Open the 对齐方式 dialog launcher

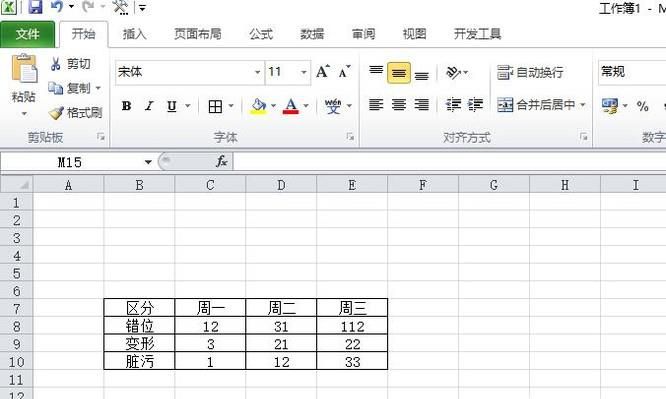tap(584, 137)
